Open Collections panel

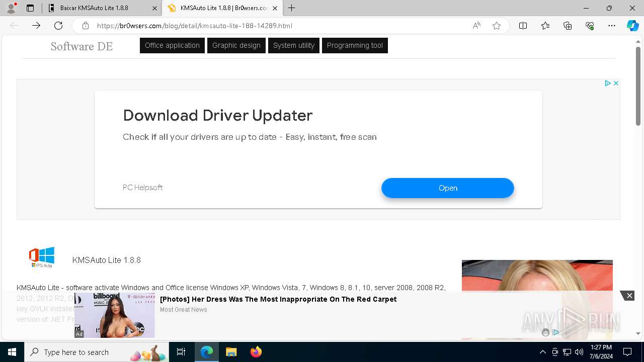coord(568,26)
